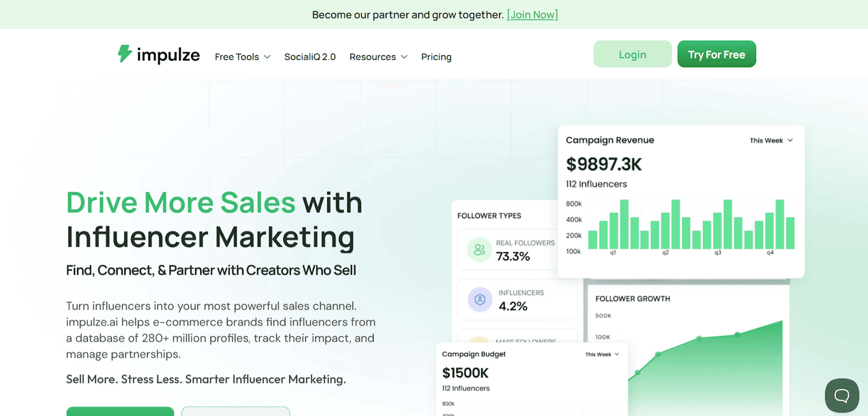Image resolution: width=868 pixels, height=416 pixels.
Task: Click the 500K axis label on growth chart
Action: [x=603, y=316]
